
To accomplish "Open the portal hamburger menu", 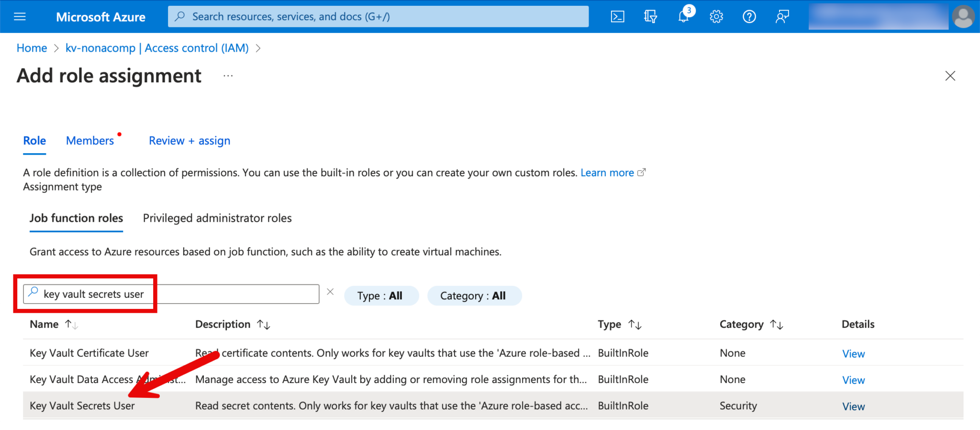I will click(20, 17).
